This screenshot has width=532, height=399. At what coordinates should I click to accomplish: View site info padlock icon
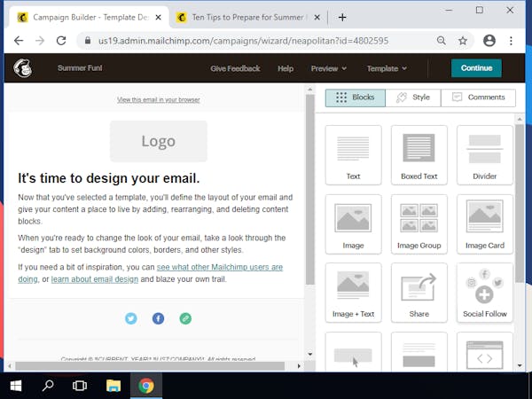point(88,41)
